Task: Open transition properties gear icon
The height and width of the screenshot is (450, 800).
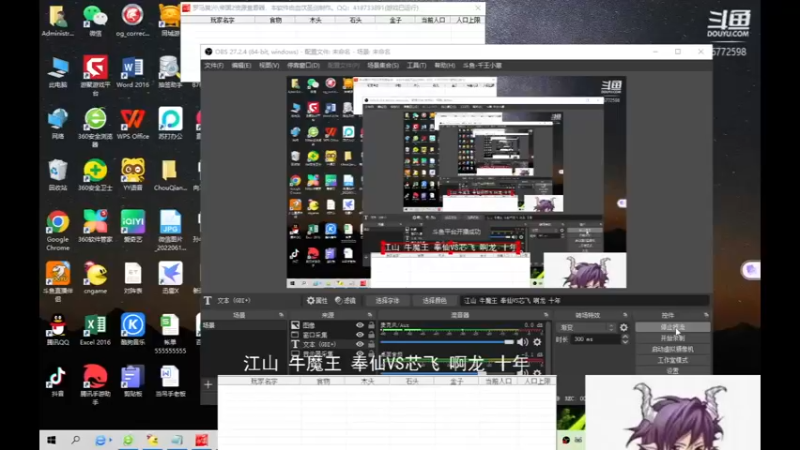Action: [x=624, y=328]
